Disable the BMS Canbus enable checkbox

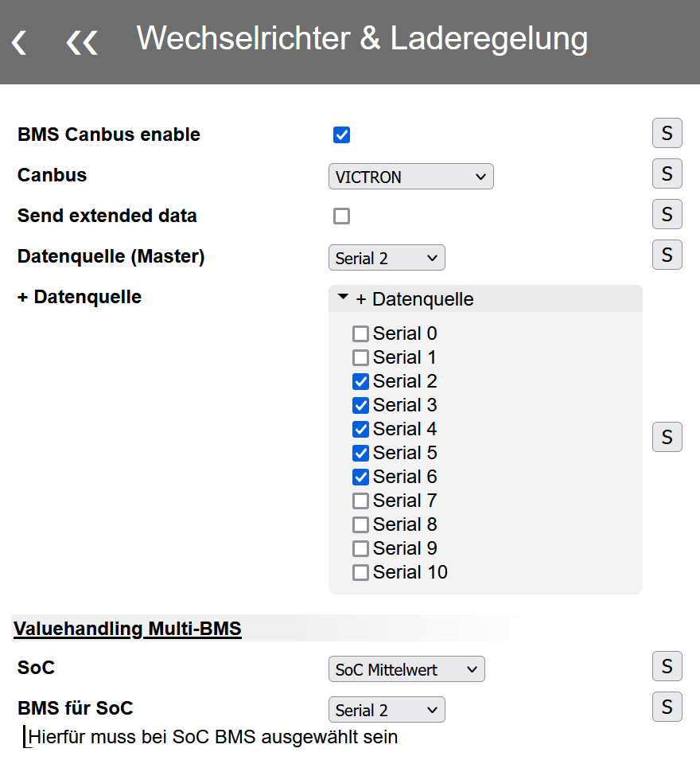tap(341, 134)
